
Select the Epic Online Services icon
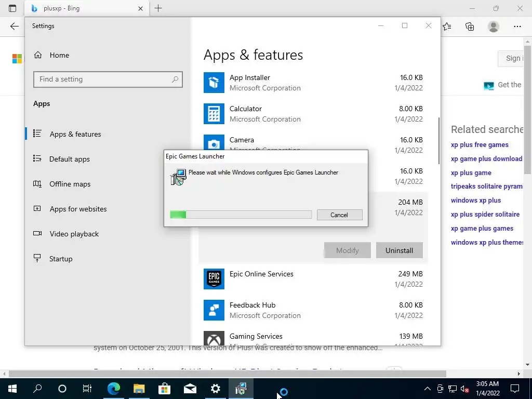tap(214, 279)
